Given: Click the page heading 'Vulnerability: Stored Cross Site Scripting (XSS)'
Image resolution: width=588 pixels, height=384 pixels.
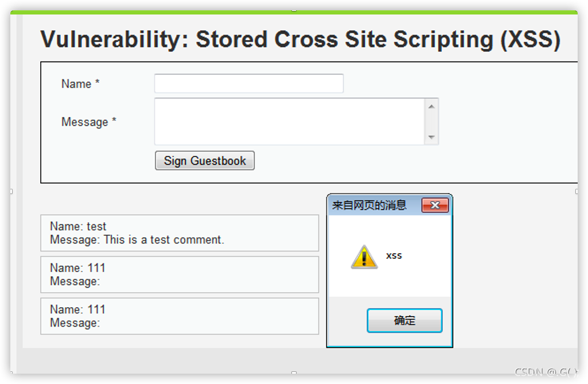Looking at the screenshot, I should point(301,40).
